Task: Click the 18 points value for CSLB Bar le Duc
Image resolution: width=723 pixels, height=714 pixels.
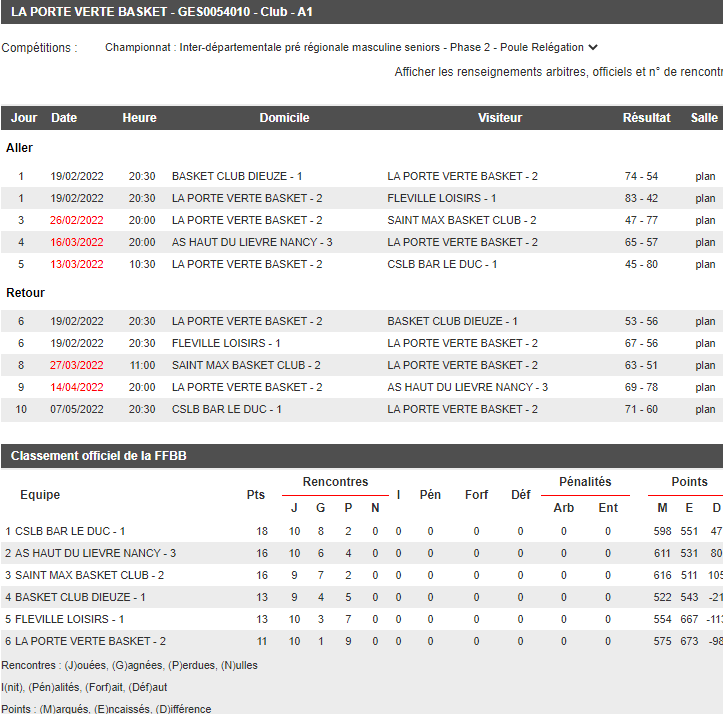Action: 262,531
